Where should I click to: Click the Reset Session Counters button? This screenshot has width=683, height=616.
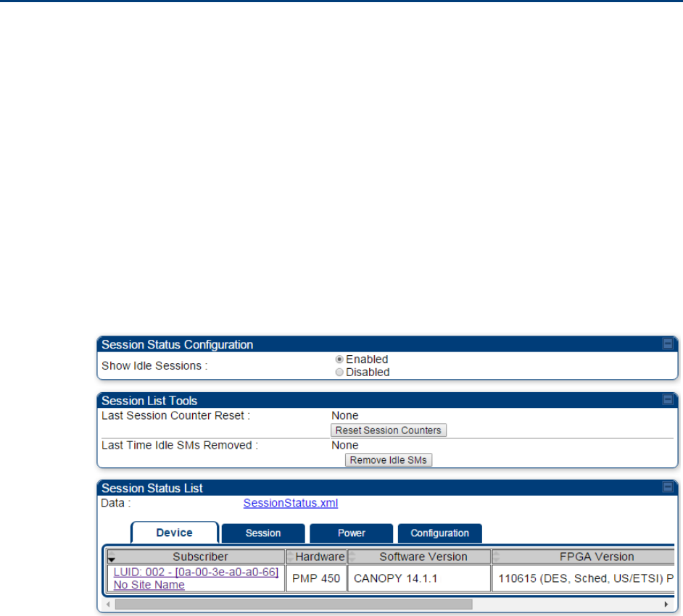[x=389, y=430]
